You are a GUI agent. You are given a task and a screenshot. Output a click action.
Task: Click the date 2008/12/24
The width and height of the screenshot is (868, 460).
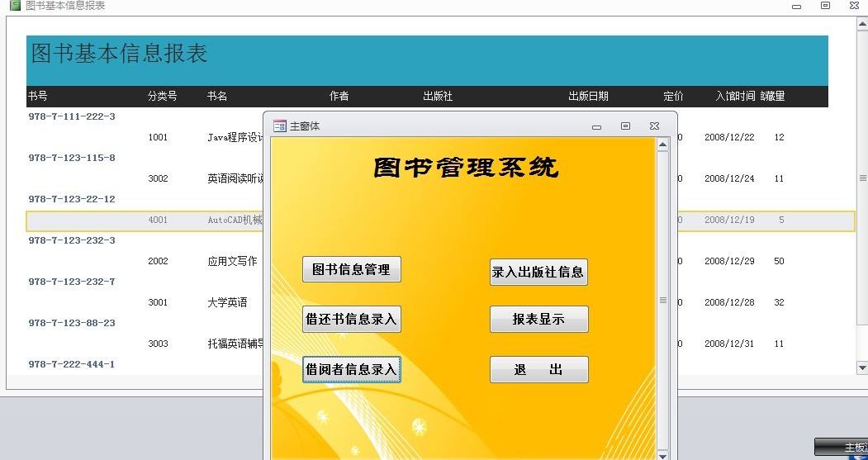[x=729, y=178]
